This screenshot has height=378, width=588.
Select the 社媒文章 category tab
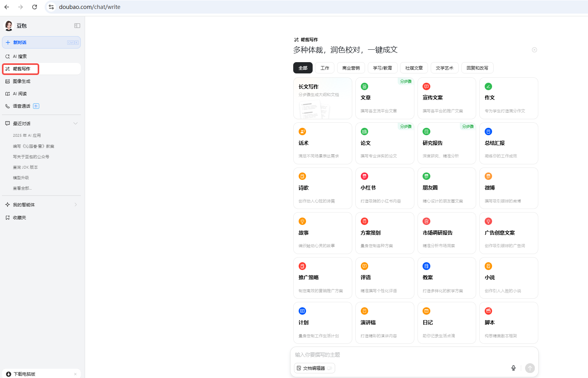414,68
